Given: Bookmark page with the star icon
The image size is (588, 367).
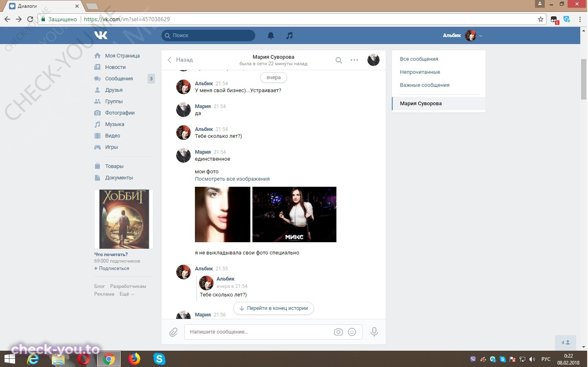Looking at the screenshot, I should click(x=541, y=19).
